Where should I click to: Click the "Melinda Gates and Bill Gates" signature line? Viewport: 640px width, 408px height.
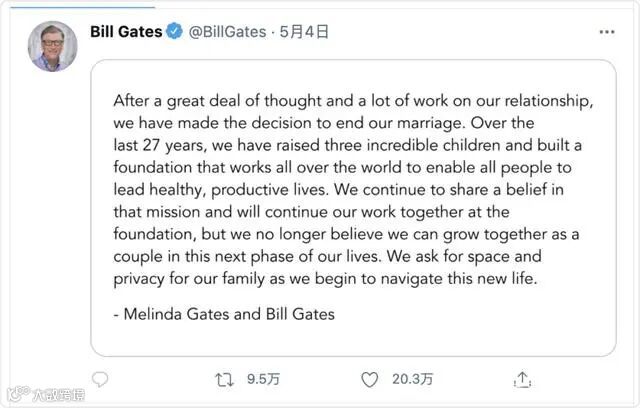pyautogui.click(x=223, y=314)
